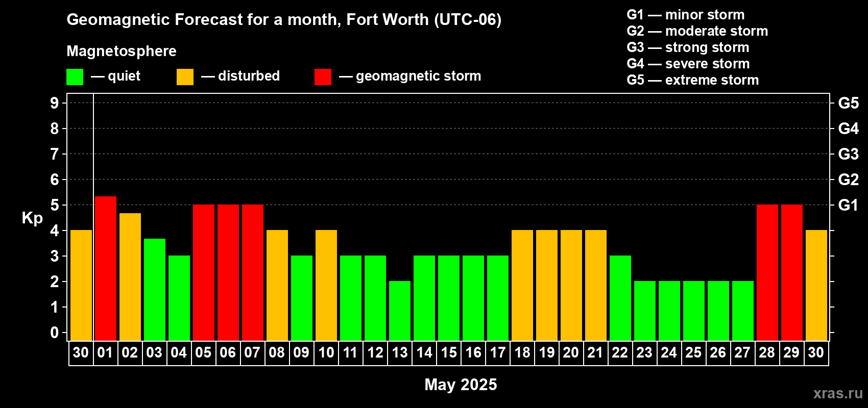The width and height of the screenshot is (868, 408).
Task: Click the '— disturbed' legend label
Action: [240, 76]
